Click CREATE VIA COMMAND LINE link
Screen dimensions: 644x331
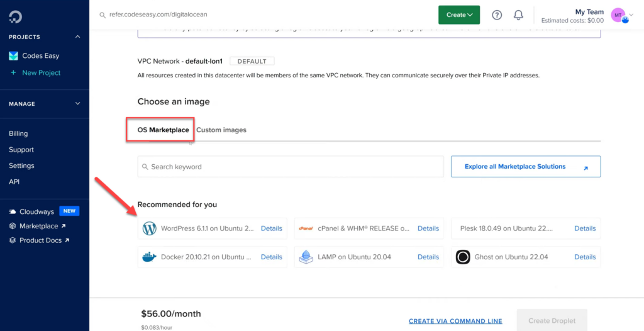tap(455, 321)
